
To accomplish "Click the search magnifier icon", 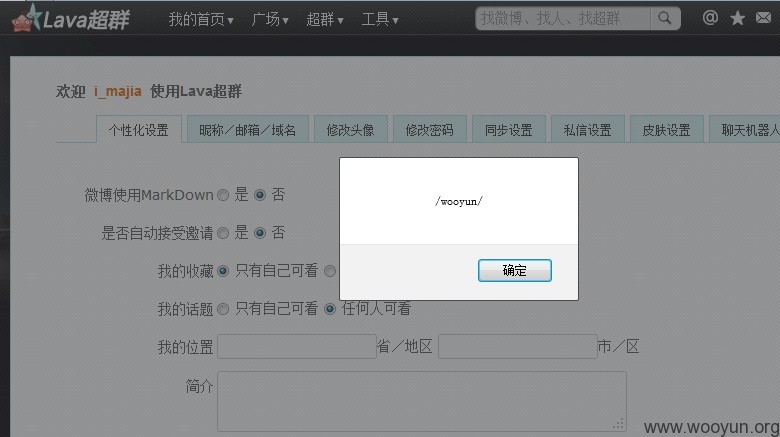I will (x=665, y=18).
